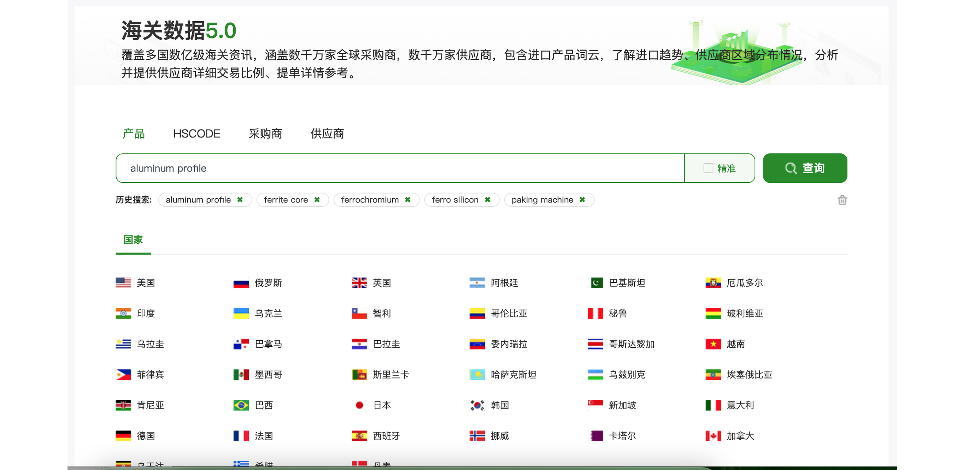Image resolution: width=980 pixels, height=470 pixels.
Task: Click the 巴西 country name
Action: click(x=264, y=405)
